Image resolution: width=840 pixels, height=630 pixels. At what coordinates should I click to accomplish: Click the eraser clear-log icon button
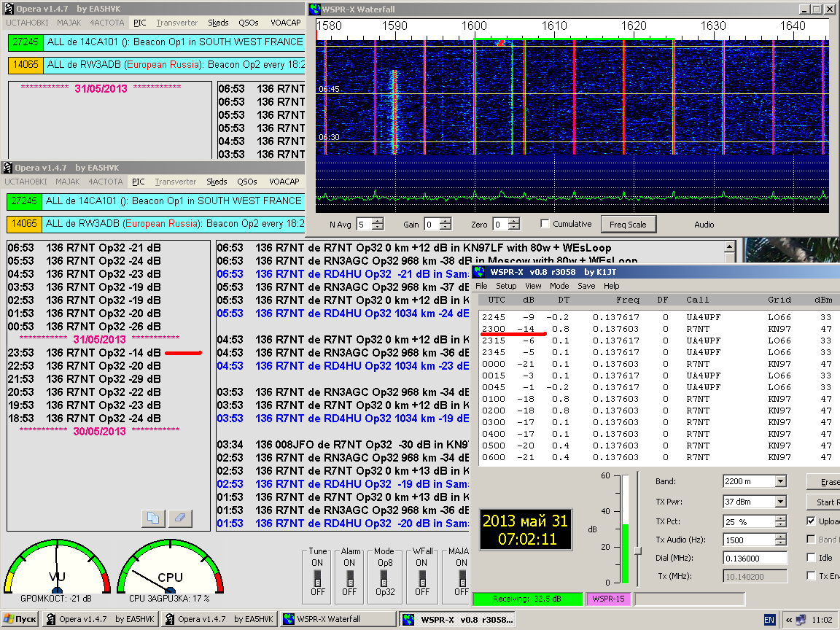tap(180, 518)
